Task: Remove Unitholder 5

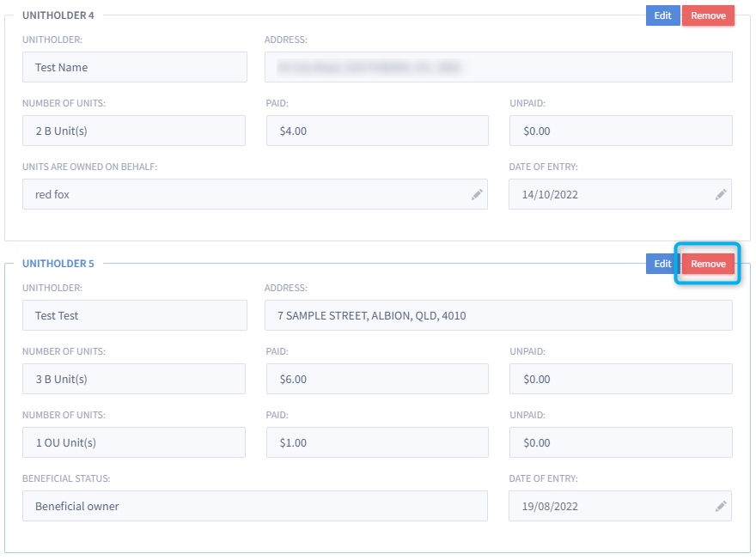Action: (708, 264)
